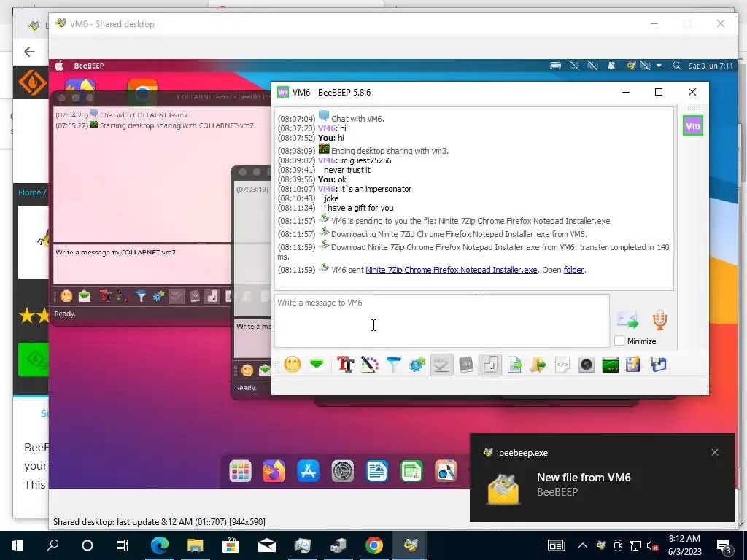Toggle the word completer dictionary icon
The width and height of the screenshot is (747, 560).
[466, 365]
